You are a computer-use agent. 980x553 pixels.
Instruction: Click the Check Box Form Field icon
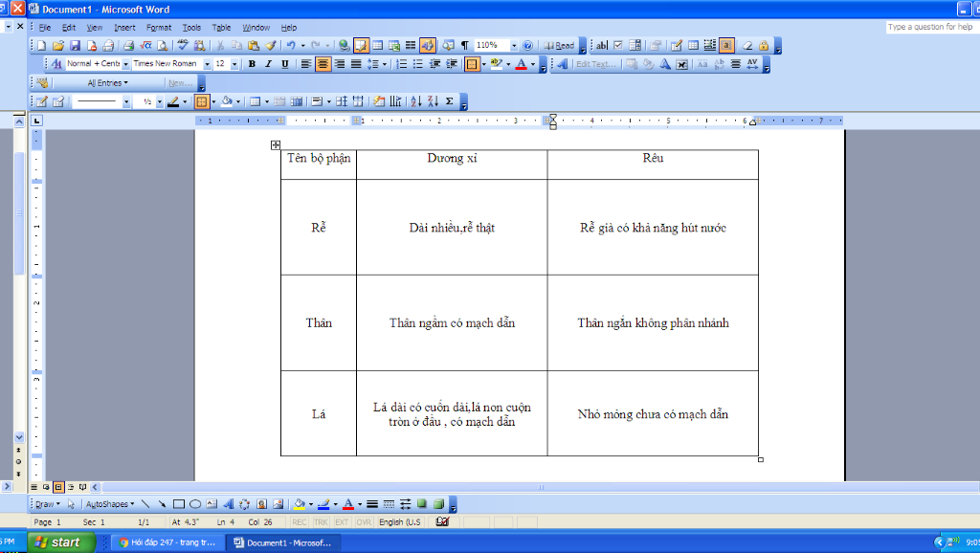[x=617, y=45]
